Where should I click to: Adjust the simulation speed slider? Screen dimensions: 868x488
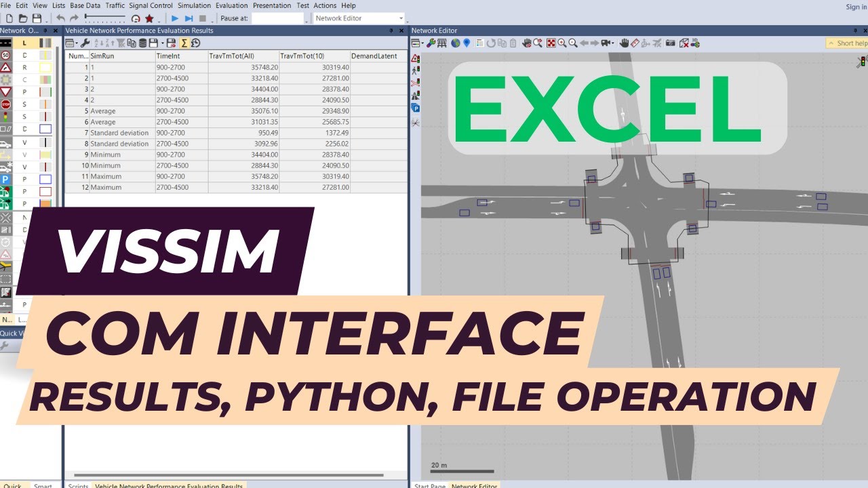pos(105,17)
